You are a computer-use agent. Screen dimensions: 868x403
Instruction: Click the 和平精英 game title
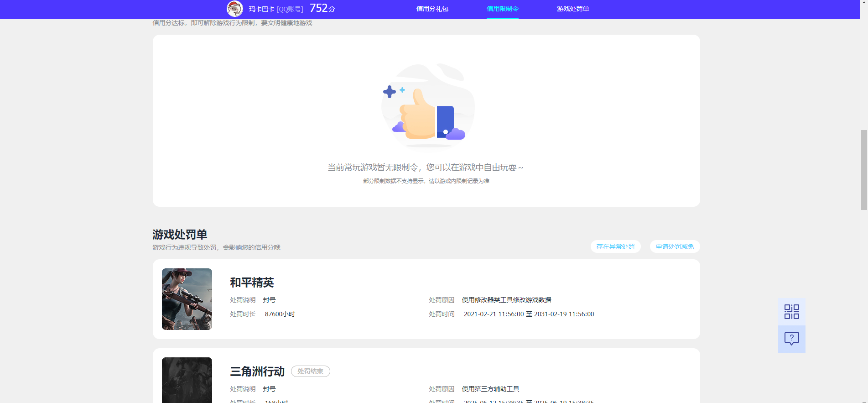[x=252, y=283]
